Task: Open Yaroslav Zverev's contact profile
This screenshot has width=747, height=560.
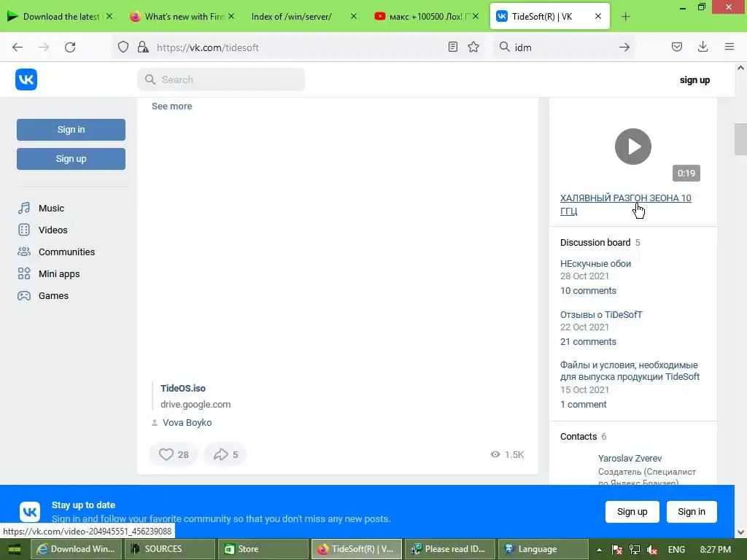Action: click(x=630, y=458)
